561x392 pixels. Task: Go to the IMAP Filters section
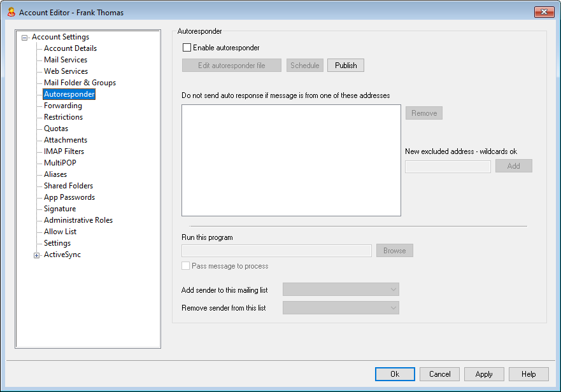click(x=64, y=151)
